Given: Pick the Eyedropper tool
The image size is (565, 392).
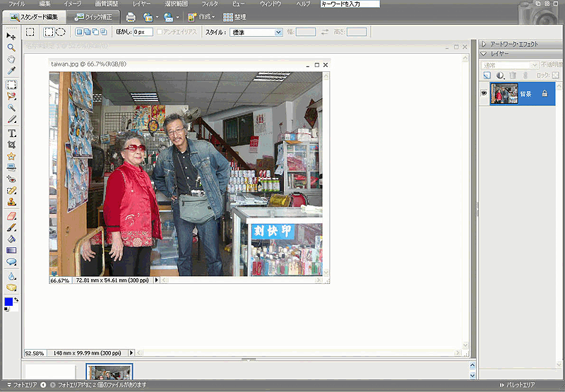Looking at the screenshot, I should 11,71.
